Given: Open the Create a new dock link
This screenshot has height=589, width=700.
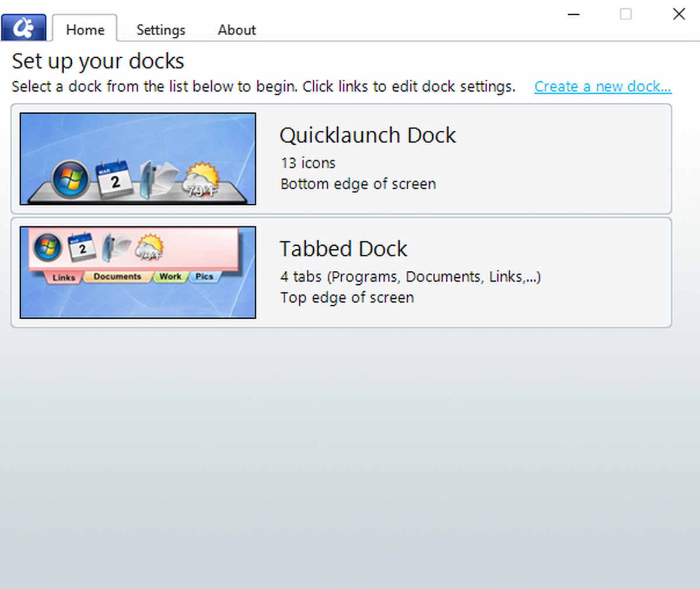Looking at the screenshot, I should click(603, 86).
